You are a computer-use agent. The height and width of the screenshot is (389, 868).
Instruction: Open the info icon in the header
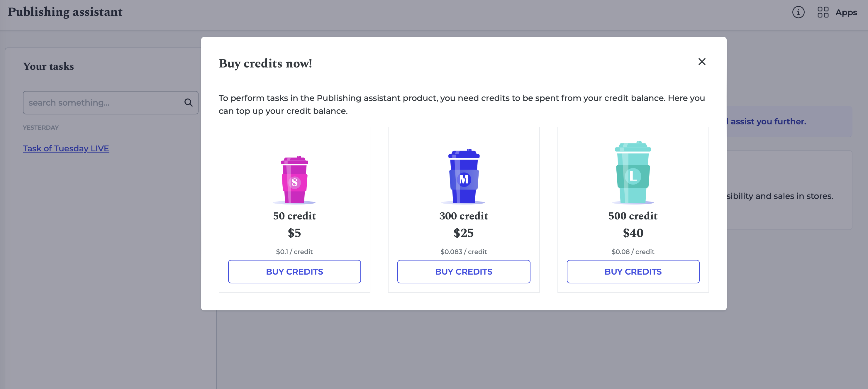click(x=798, y=12)
